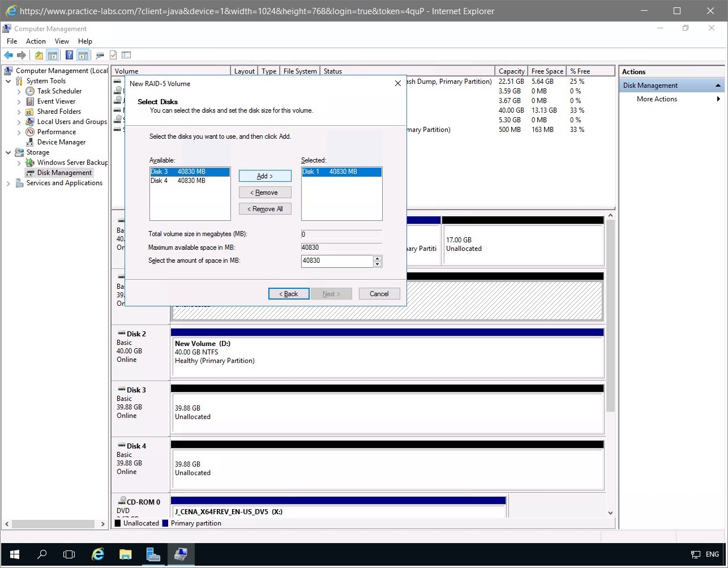Open File Explorer from the taskbar
Viewport: 728px width, 568px height.
coord(125,554)
